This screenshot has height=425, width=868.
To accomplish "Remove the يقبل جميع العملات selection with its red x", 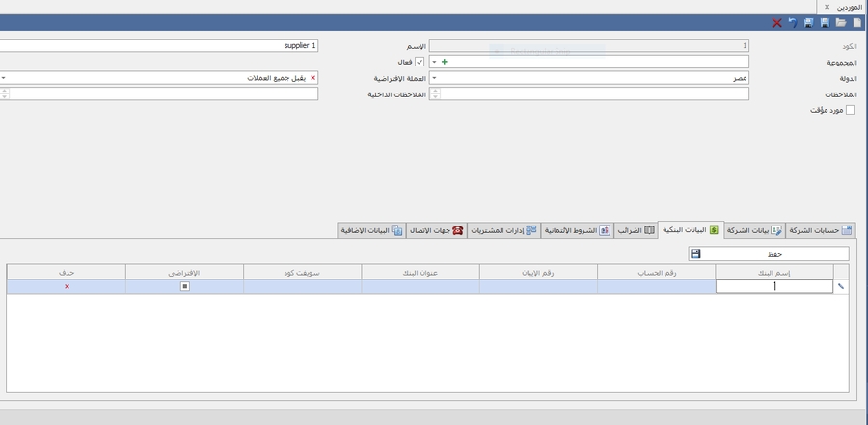I will coord(312,78).
